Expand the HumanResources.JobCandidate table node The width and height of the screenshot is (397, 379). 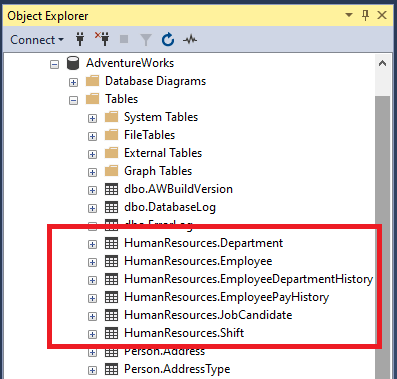click(92, 316)
